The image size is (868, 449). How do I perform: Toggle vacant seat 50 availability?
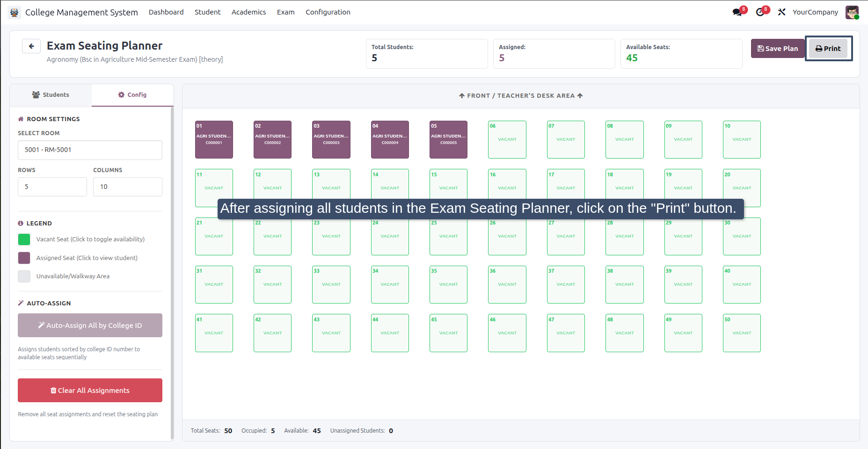(742, 333)
